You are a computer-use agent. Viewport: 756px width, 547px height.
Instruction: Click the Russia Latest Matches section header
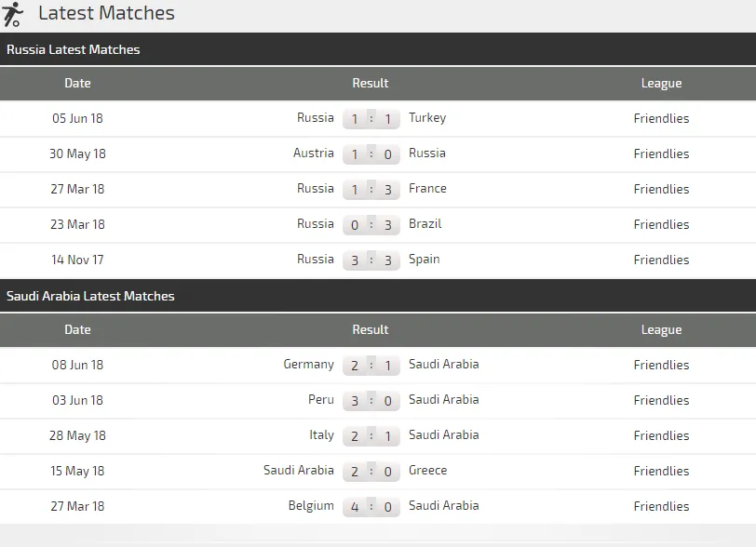[74, 49]
